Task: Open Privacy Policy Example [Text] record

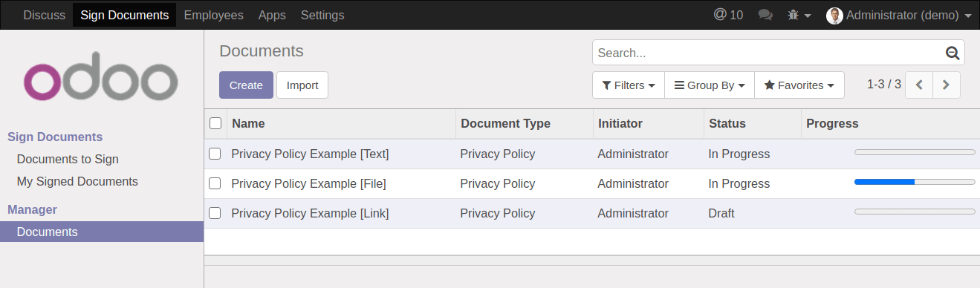Action: click(x=310, y=154)
